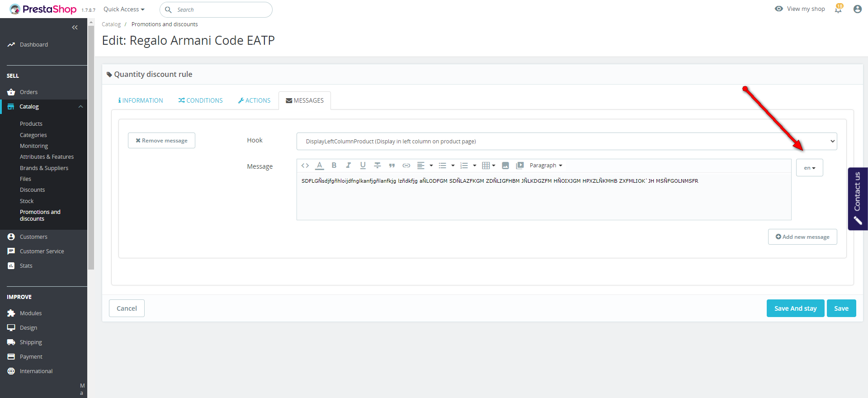Click the Cancel button
The image size is (868, 398).
tap(127, 308)
